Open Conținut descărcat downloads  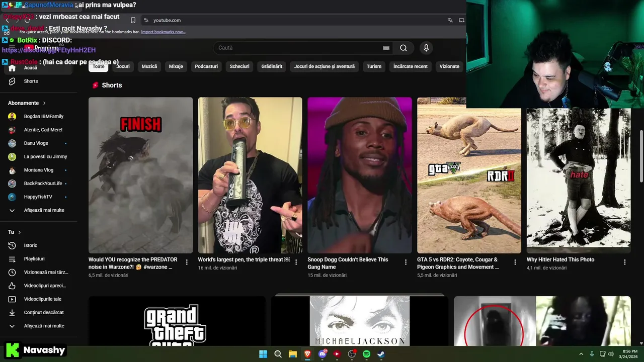(x=39, y=312)
